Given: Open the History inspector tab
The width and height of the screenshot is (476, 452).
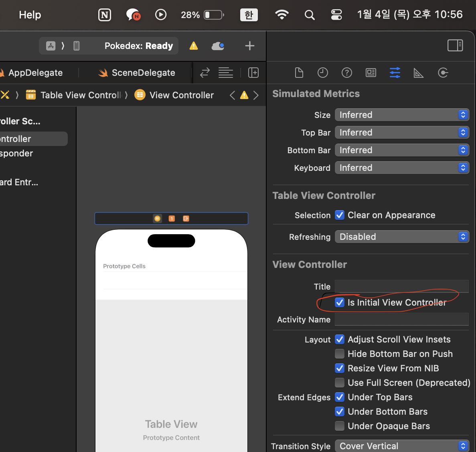Looking at the screenshot, I should [x=323, y=73].
